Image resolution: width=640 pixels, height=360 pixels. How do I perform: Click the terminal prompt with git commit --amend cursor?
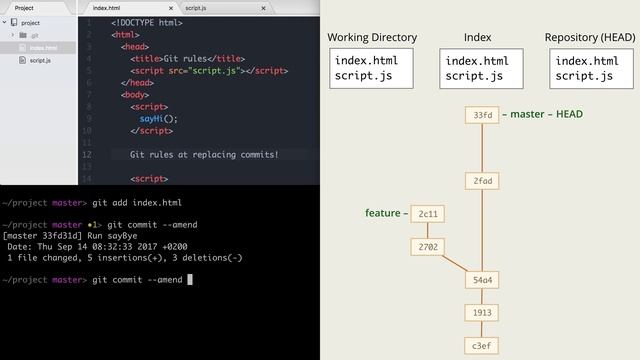97,280
